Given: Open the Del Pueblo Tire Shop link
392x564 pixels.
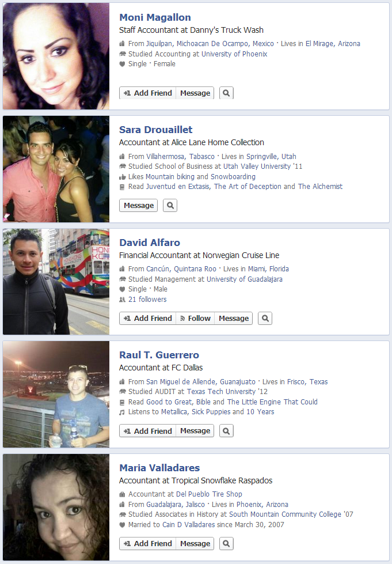Looking at the screenshot, I should click(x=209, y=494).
